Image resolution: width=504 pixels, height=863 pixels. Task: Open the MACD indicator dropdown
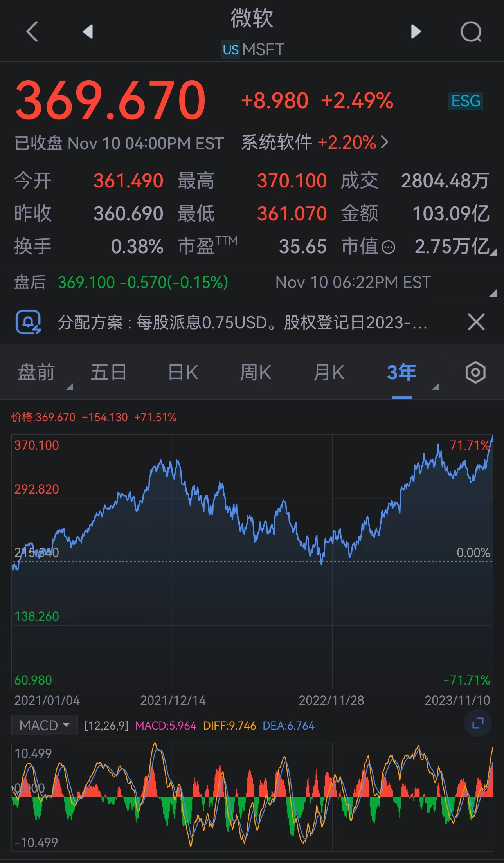44,725
